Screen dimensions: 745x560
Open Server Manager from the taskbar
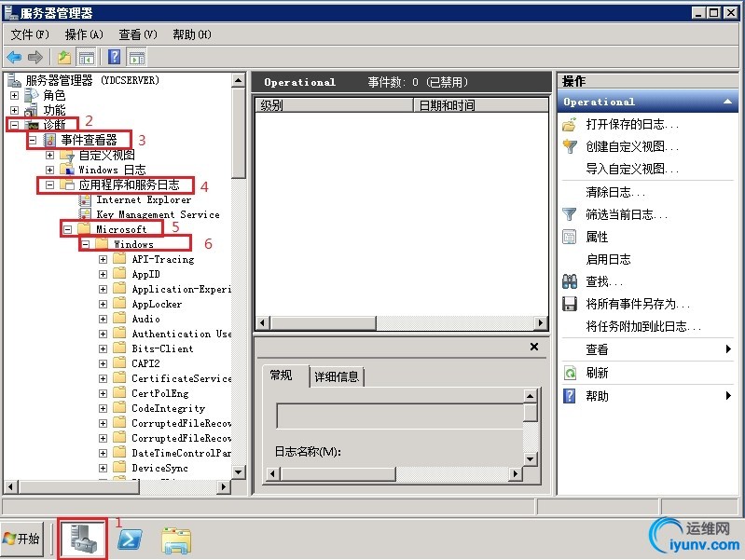(83, 540)
